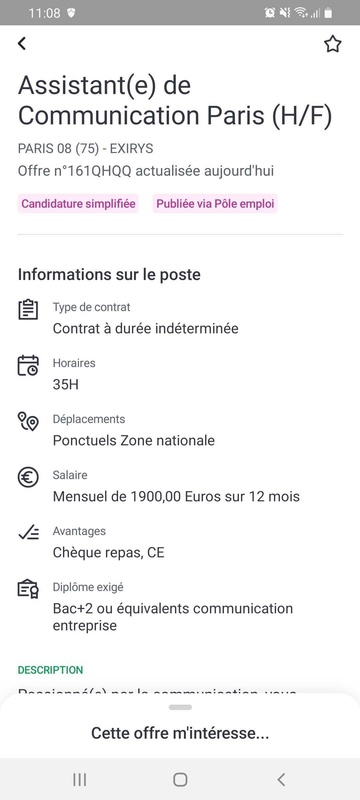Toggle the favorite star for this offer
Screen dimensions: 360x800
click(x=332, y=44)
